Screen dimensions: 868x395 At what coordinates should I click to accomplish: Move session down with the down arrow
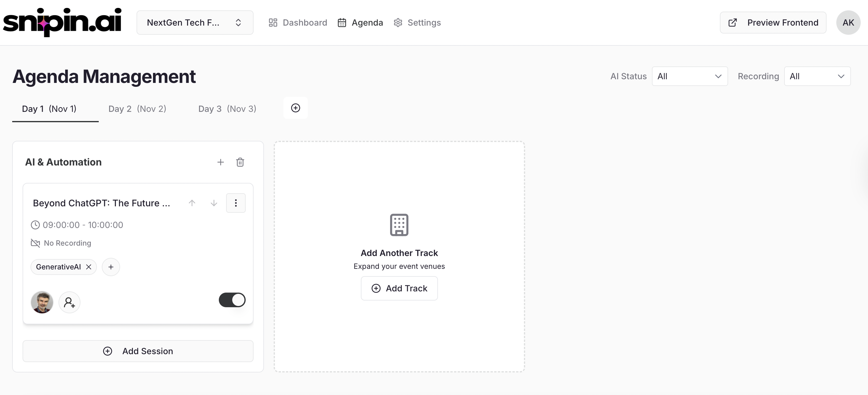click(214, 203)
